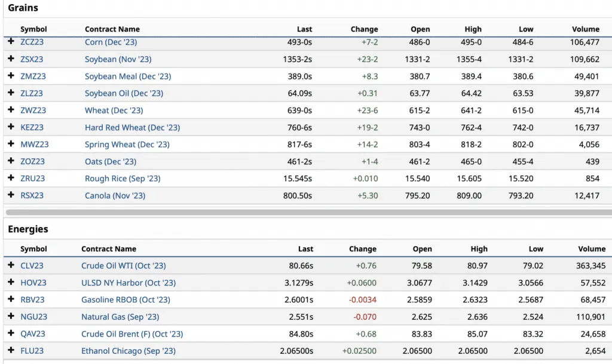Click plus icon beside ZWZ23 Wheat

11,110
